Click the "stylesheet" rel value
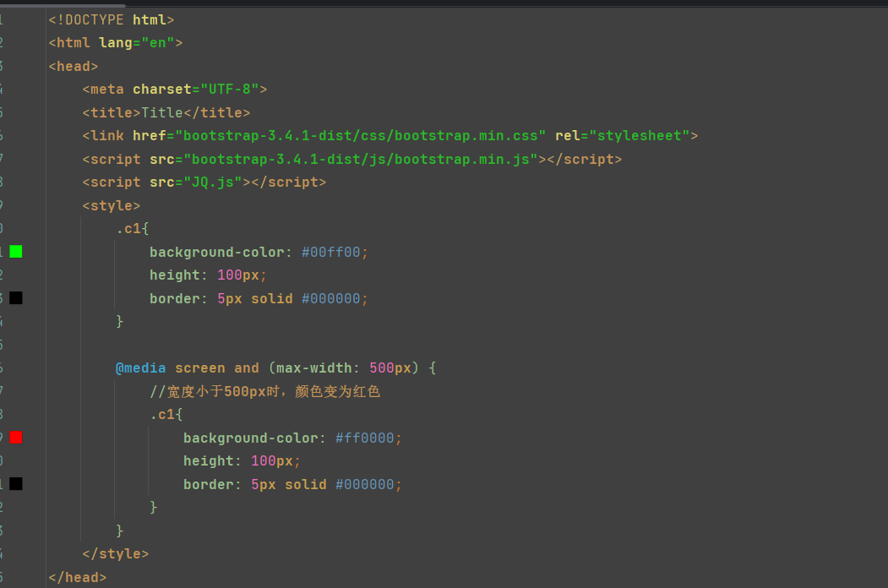Screen dimensions: 888x588 640,136
